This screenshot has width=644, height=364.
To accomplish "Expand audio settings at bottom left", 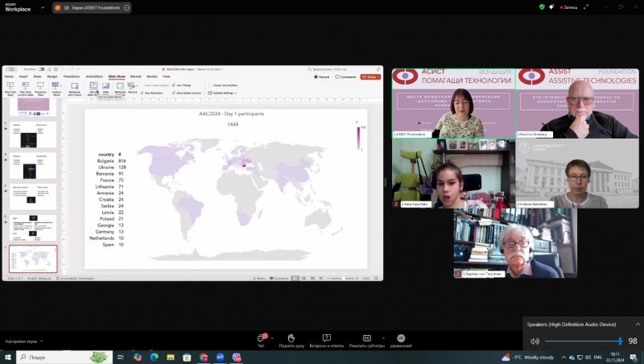I will [42, 341].
